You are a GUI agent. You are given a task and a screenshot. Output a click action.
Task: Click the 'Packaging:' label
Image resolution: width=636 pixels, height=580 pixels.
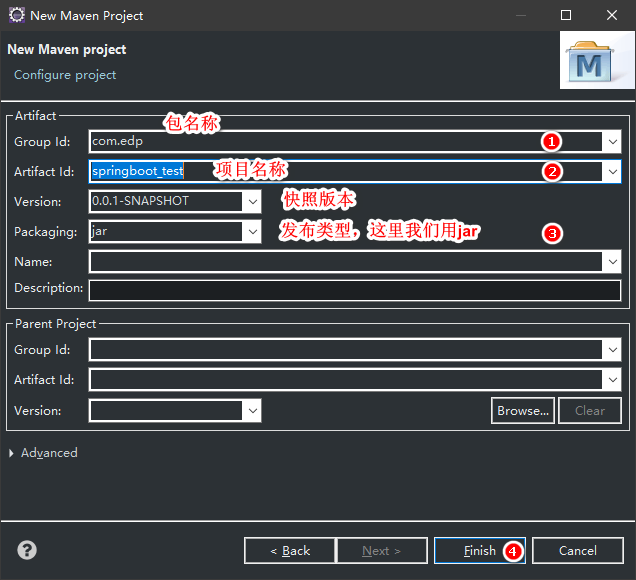pyautogui.click(x=45, y=232)
